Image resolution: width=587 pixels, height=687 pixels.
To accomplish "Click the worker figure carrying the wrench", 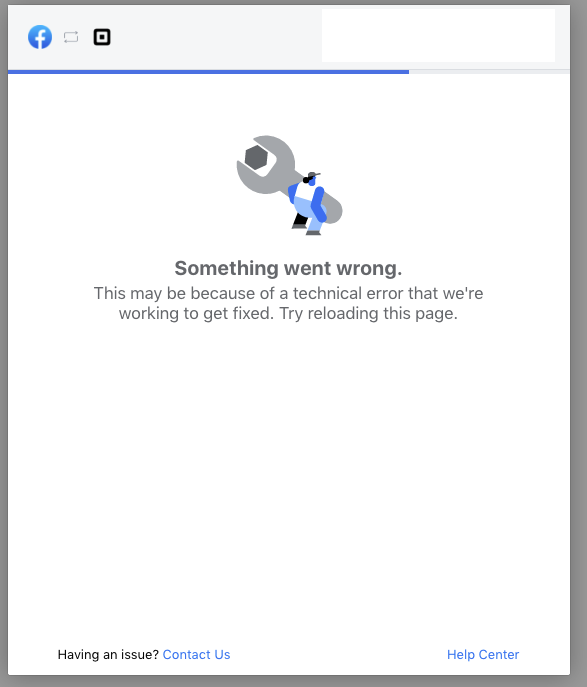I will (308, 204).
